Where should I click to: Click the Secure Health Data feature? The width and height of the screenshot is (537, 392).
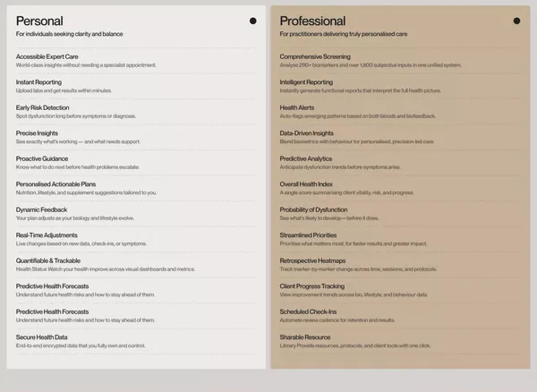click(41, 337)
